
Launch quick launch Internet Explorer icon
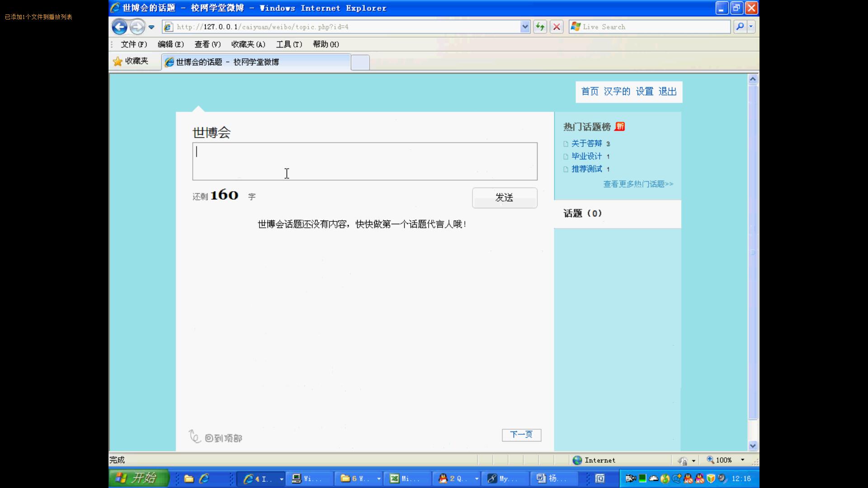(204, 479)
